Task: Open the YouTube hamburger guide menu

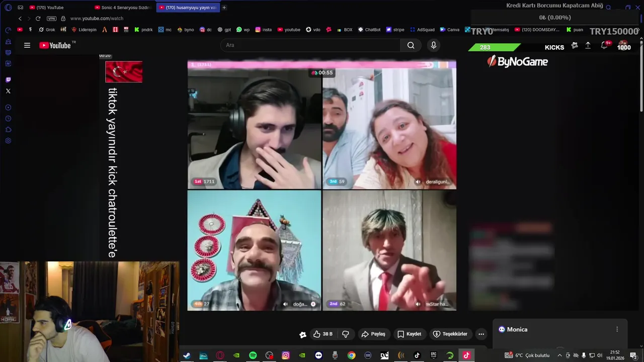Action: click(27, 45)
